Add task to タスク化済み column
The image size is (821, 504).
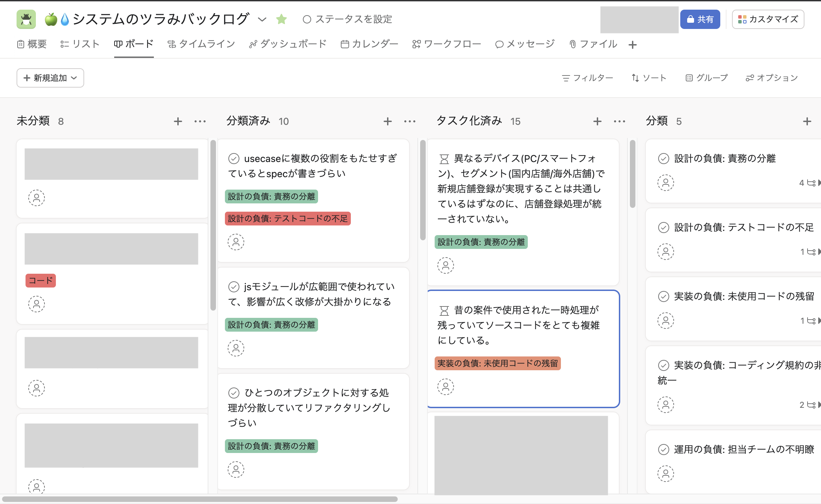coord(597,121)
